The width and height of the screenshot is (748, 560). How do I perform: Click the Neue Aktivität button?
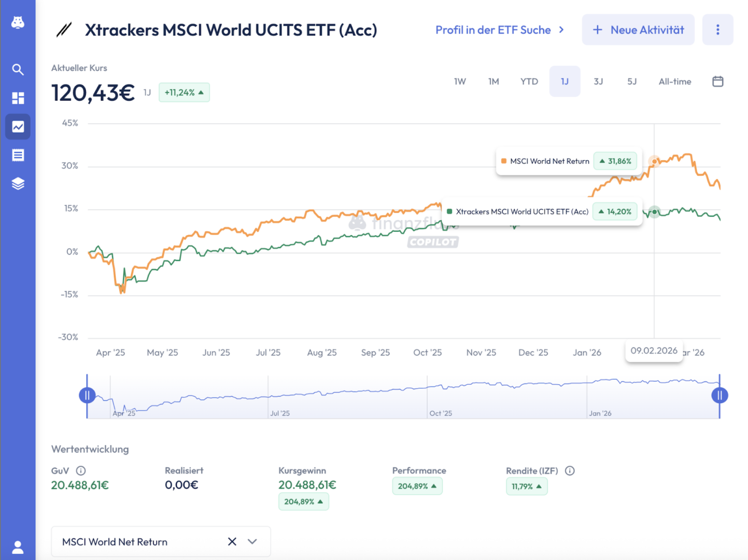pyautogui.click(x=638, y=30)
